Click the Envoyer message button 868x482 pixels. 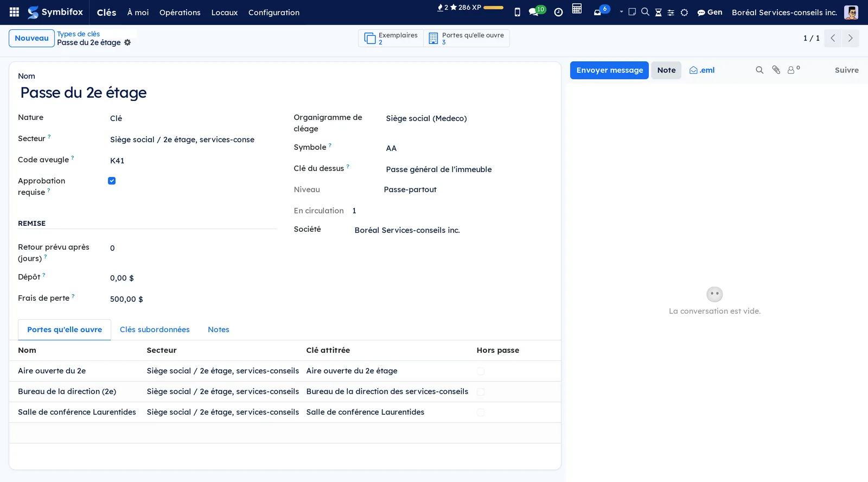(609, 70)
